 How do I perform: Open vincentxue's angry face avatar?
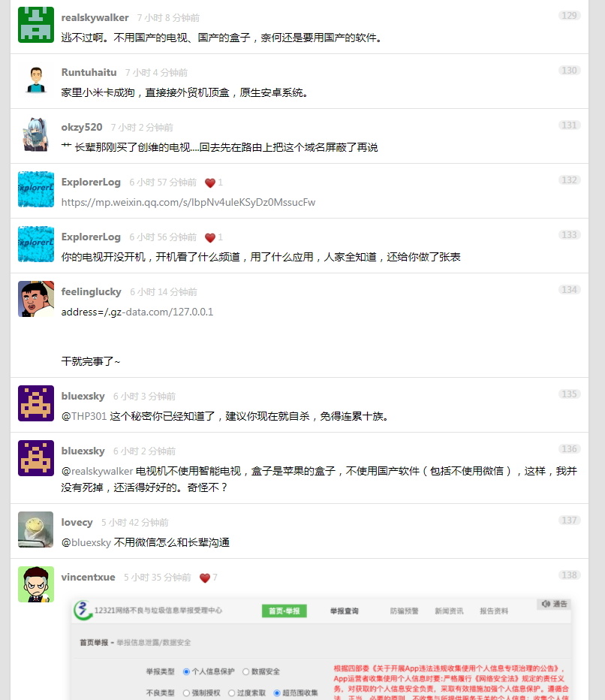[36, 584]
